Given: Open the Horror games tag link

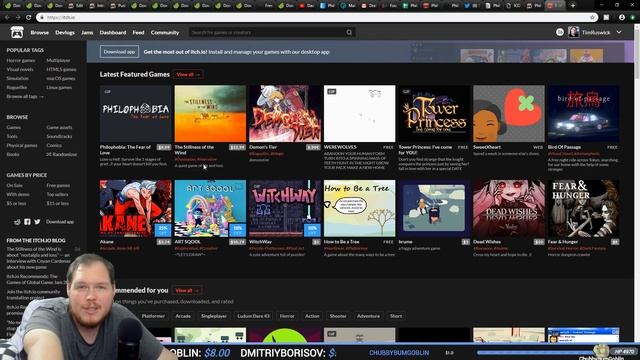Looking at the screenshot, I should (x=20, y=60).
